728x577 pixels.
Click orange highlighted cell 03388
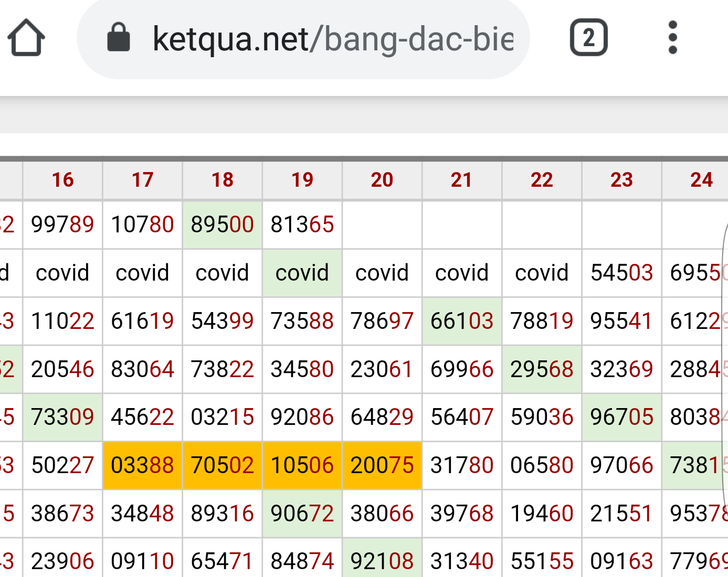[x=142, y=465]
